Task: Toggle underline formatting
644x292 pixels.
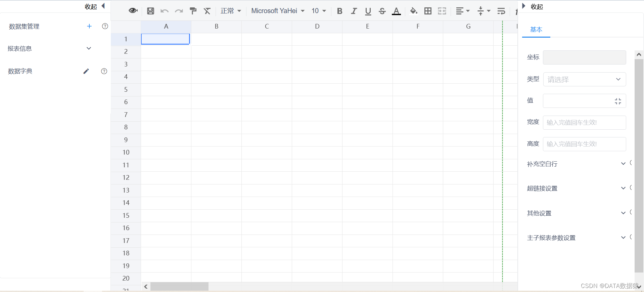Action: click(368, 11)
